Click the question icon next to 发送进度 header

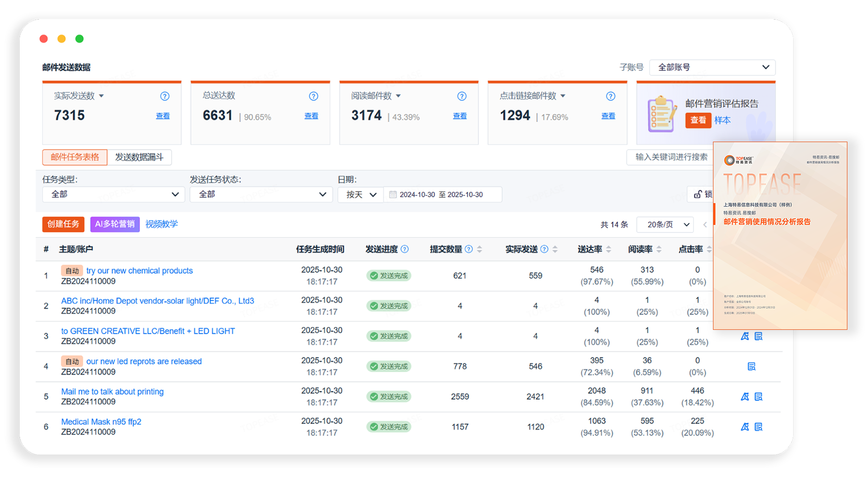tap(405, 250)
